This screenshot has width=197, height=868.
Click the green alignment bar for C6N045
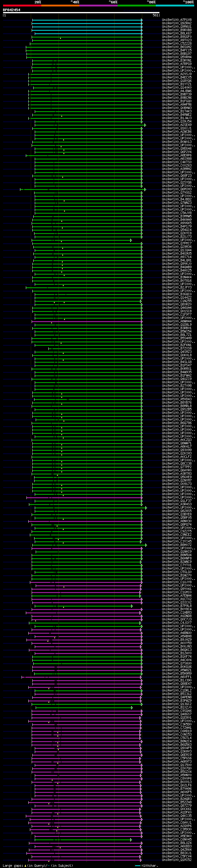click(83, 839)
